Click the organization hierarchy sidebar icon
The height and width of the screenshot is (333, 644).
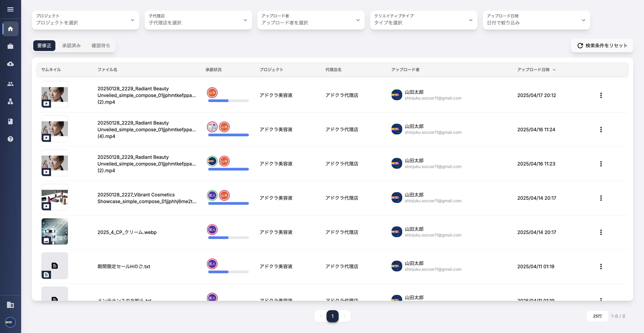[10, 102]
